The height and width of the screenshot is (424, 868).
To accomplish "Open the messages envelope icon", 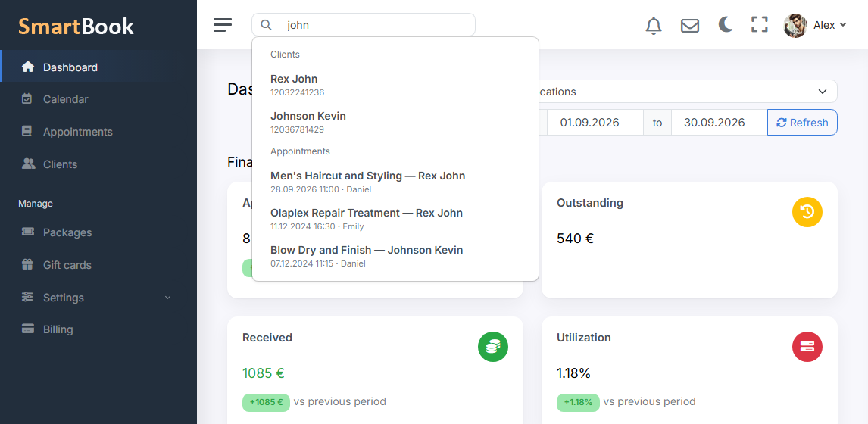I will point(690,26).
